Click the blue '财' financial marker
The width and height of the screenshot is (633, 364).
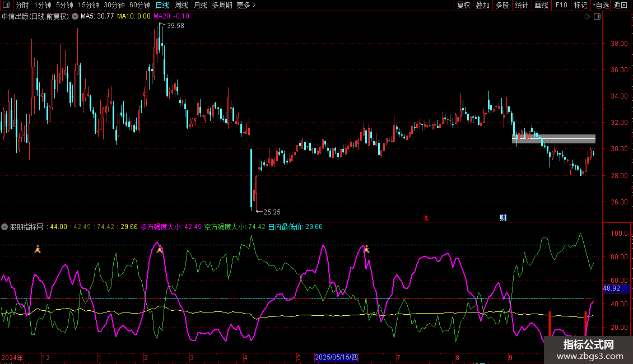point(503,218)
